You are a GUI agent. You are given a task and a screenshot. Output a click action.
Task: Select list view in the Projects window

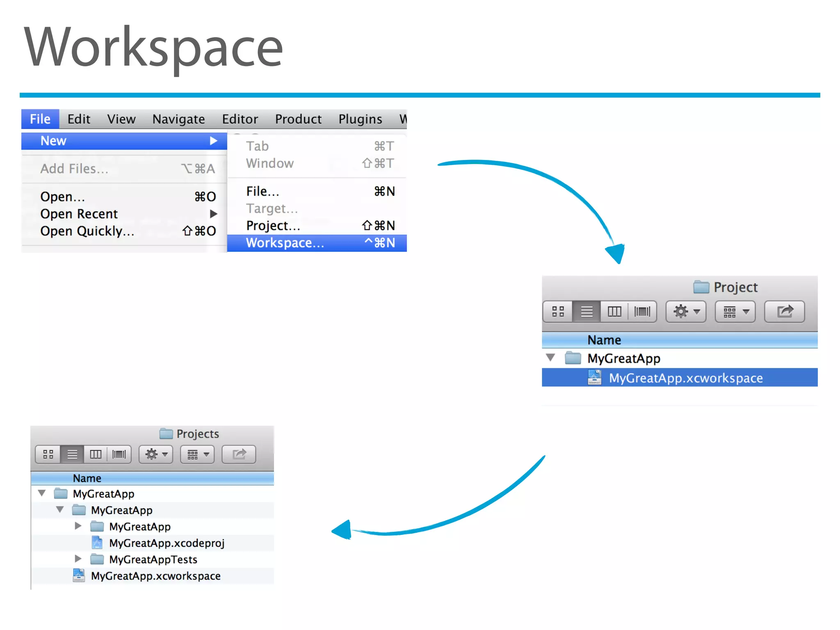(x=72, y=454)
